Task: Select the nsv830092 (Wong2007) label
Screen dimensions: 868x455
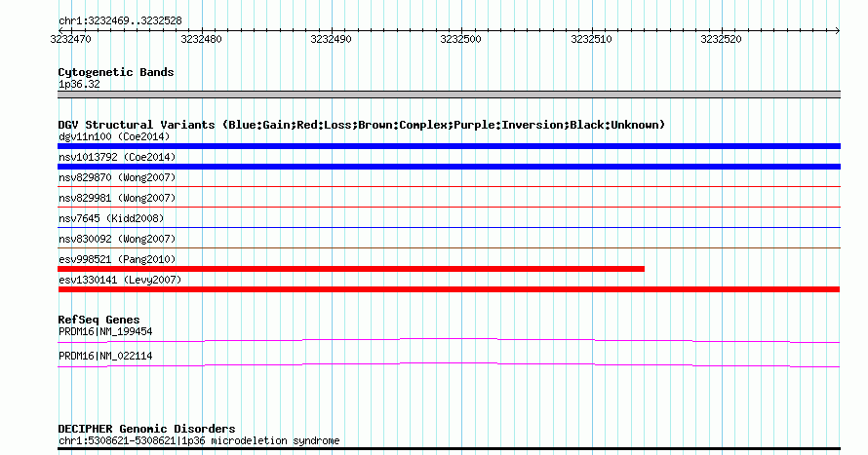Action: click(117, 239)
